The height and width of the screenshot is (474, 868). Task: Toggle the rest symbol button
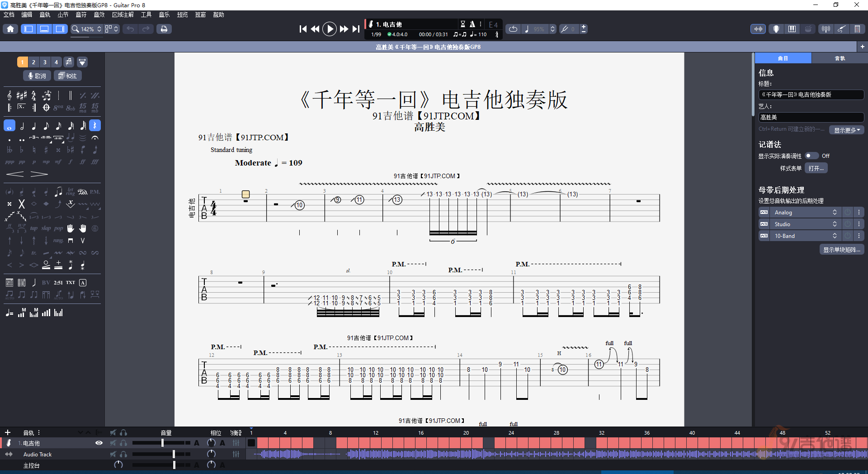pyautogui.click(x=95, y=126)
